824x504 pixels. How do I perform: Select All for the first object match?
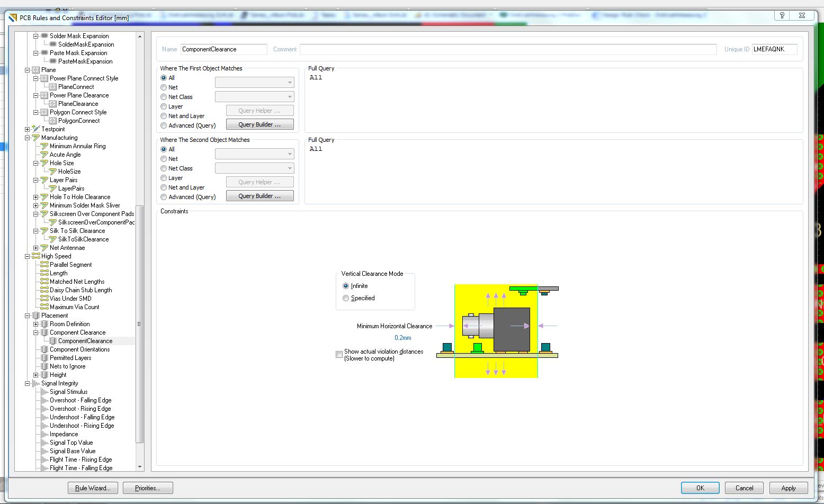click(164, 78)
